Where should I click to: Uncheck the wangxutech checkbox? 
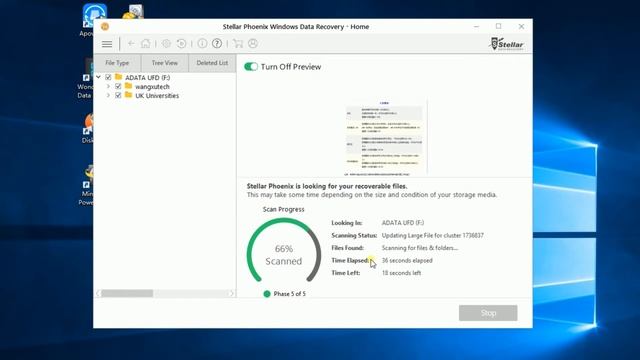point(118,86)
